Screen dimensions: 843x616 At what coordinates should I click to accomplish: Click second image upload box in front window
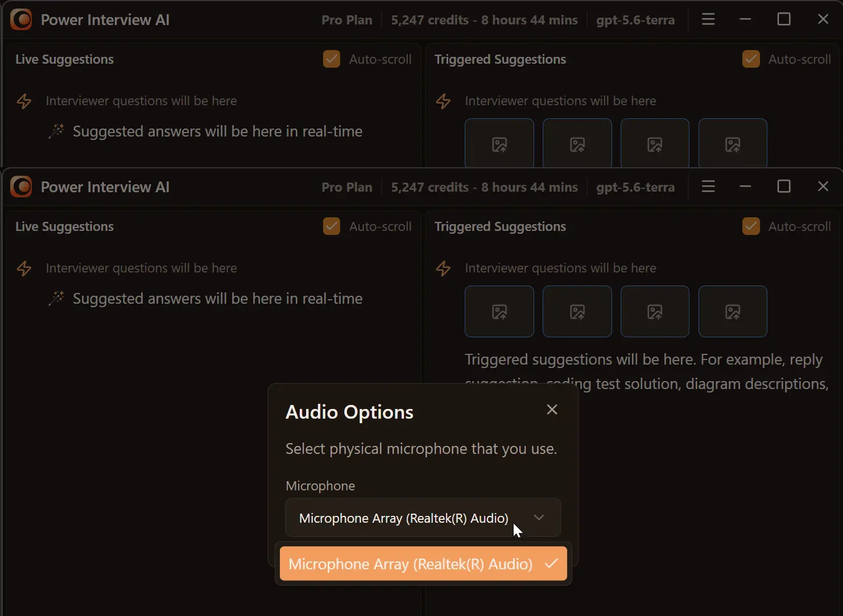(577, 312)
